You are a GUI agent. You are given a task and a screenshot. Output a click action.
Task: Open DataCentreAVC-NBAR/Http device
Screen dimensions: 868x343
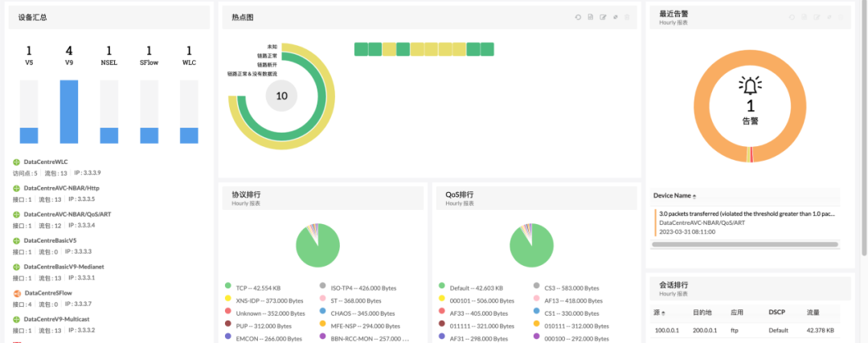pos(61,188)
